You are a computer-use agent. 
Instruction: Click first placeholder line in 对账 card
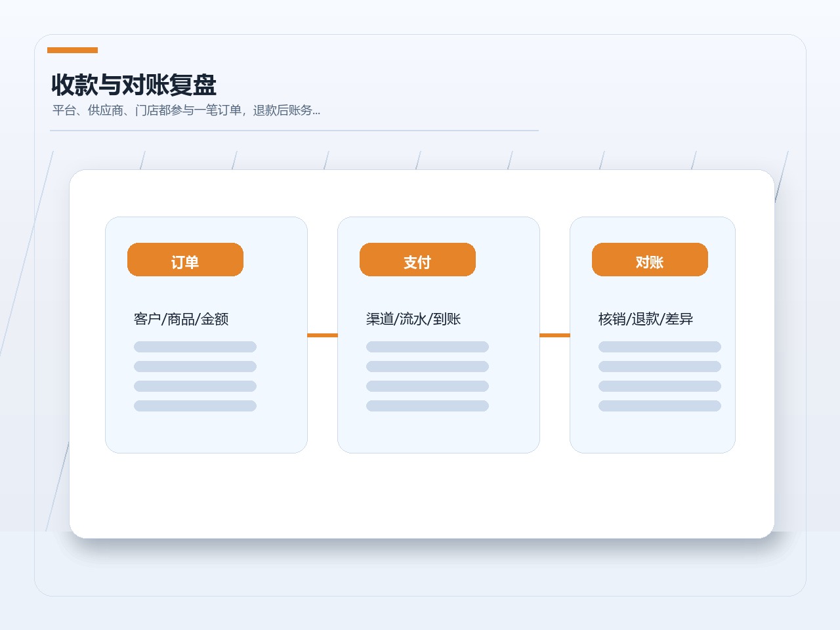(660, 346)
